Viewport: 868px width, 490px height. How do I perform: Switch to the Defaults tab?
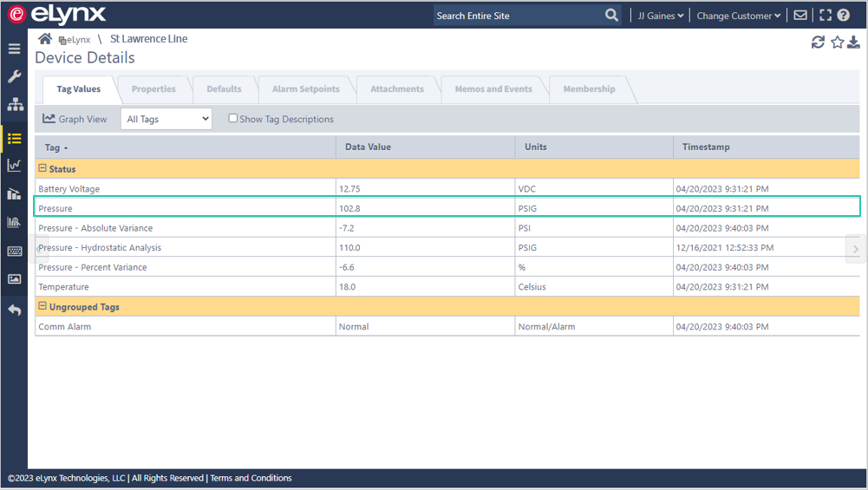224,89
